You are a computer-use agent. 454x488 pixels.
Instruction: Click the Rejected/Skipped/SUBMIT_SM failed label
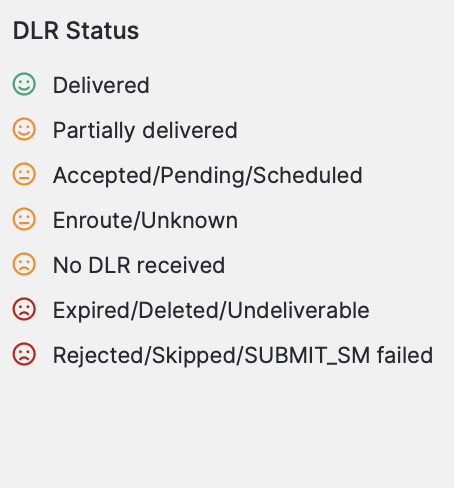[x=243, y=356]
